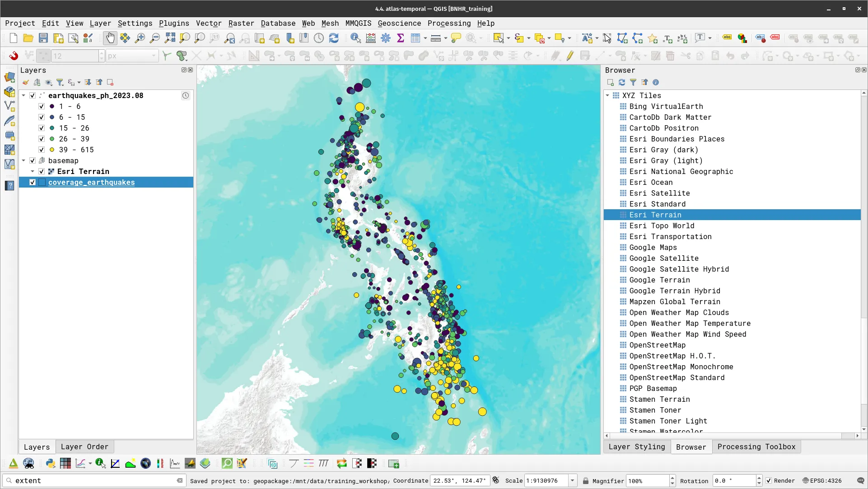
Task: Open the attribute table
Action: [415, 38]
